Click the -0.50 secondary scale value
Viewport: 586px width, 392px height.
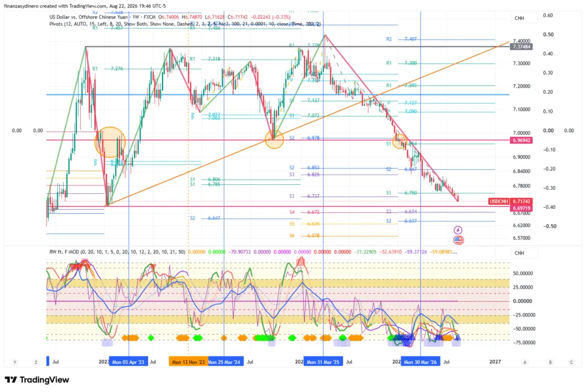[x=550, y=226]
